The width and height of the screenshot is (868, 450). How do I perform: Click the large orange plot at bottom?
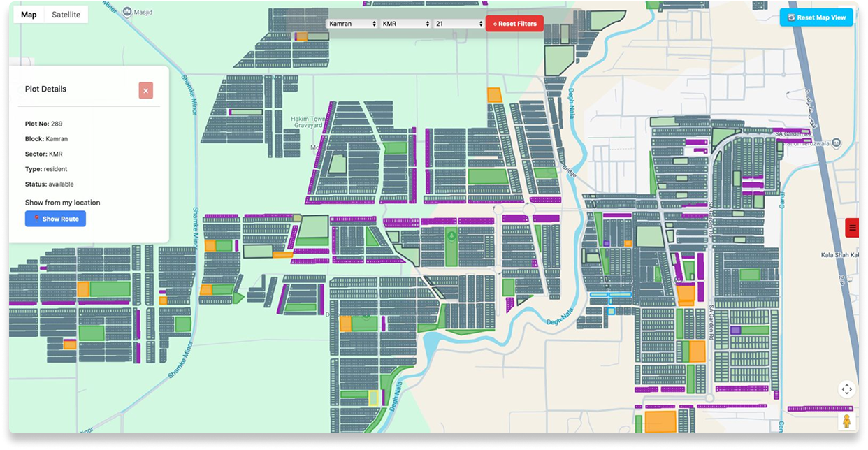[660, 422]
